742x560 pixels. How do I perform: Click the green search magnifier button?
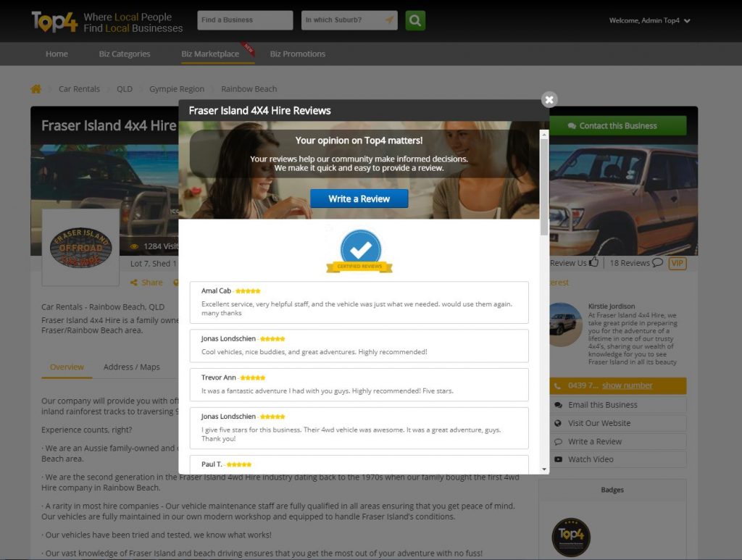tap(414, 20)
